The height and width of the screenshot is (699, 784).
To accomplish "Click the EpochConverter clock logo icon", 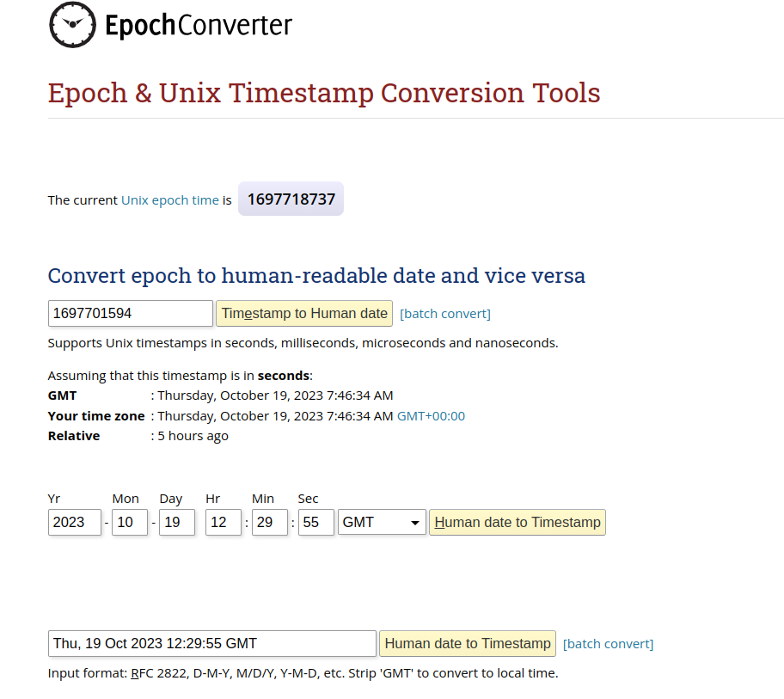I will (x=72, y=25).
